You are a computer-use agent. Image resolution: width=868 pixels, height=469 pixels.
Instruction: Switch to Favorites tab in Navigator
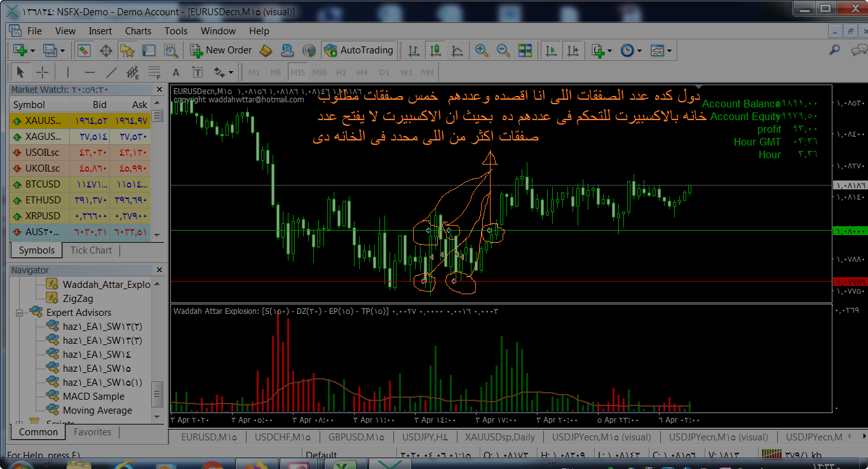(92, 432)
